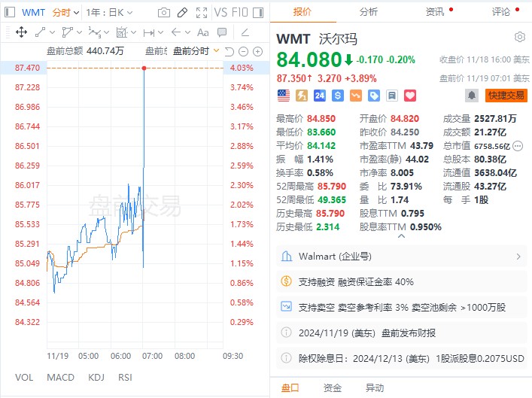Select the comment bubble tool
Image resolution: width=532 pixels, height=398 pixels.
(222, 32)
